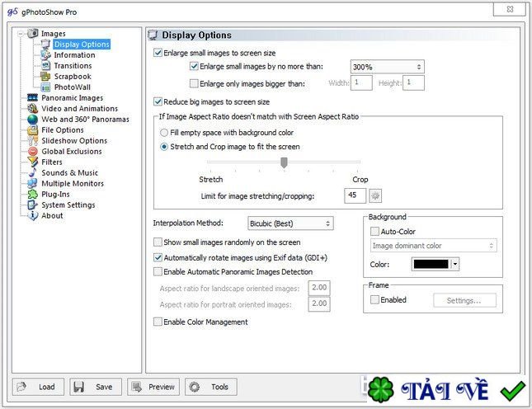Click the gear icon beside stretching limit field

[375, 195]
